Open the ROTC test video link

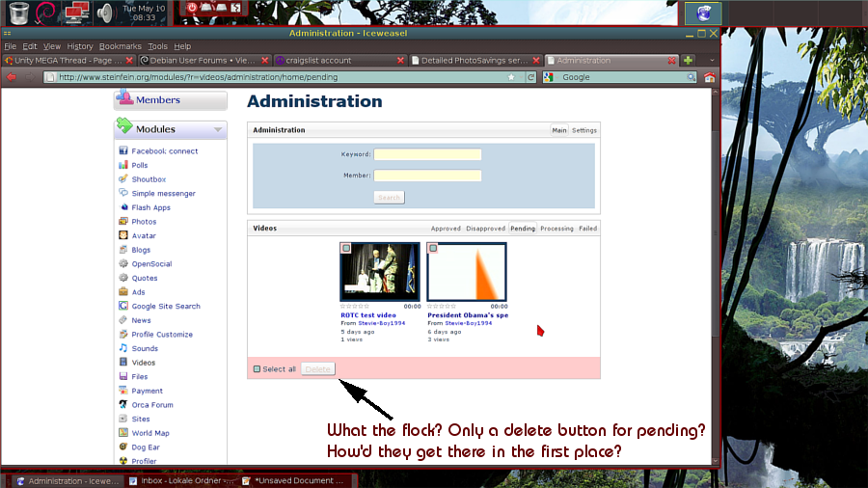pos(368,314)
